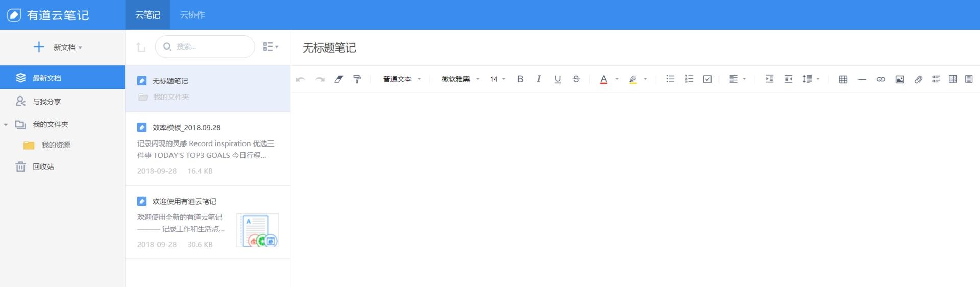Apply the yellow highlight color
The height and width of the screenshot is (287, 980).
pos(633,79)
